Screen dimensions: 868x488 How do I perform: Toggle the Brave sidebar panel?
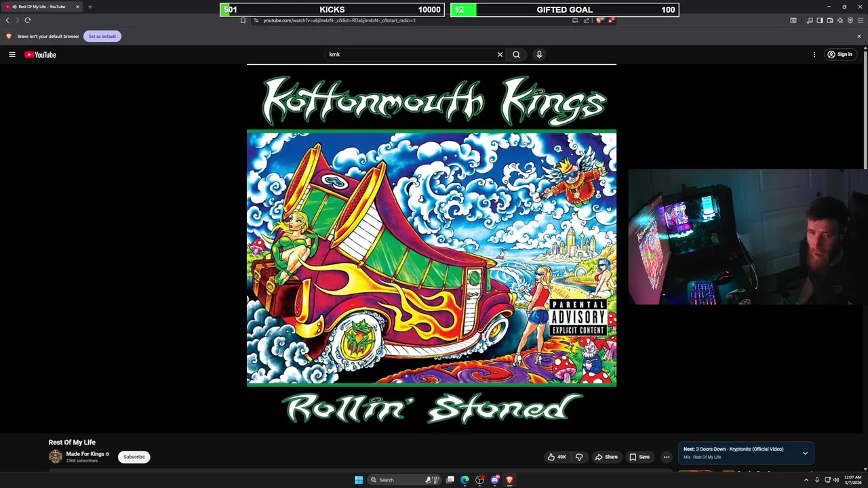[820, 20]
